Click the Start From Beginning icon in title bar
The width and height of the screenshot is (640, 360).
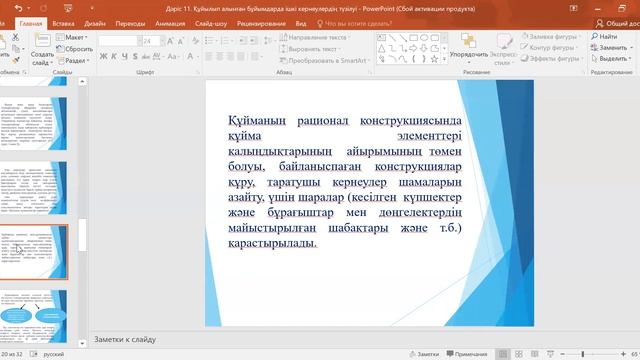(68, 8)
